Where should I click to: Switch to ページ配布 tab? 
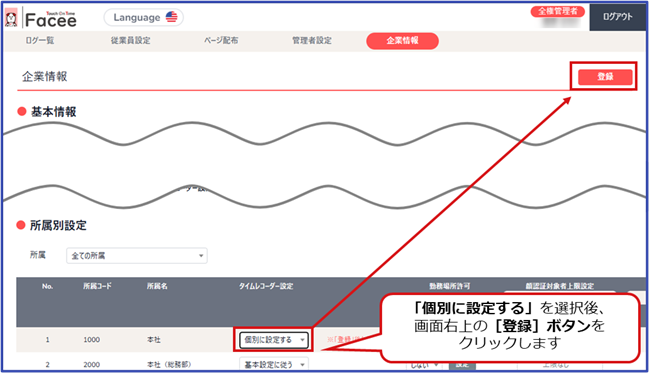click(x=221, y=40)
